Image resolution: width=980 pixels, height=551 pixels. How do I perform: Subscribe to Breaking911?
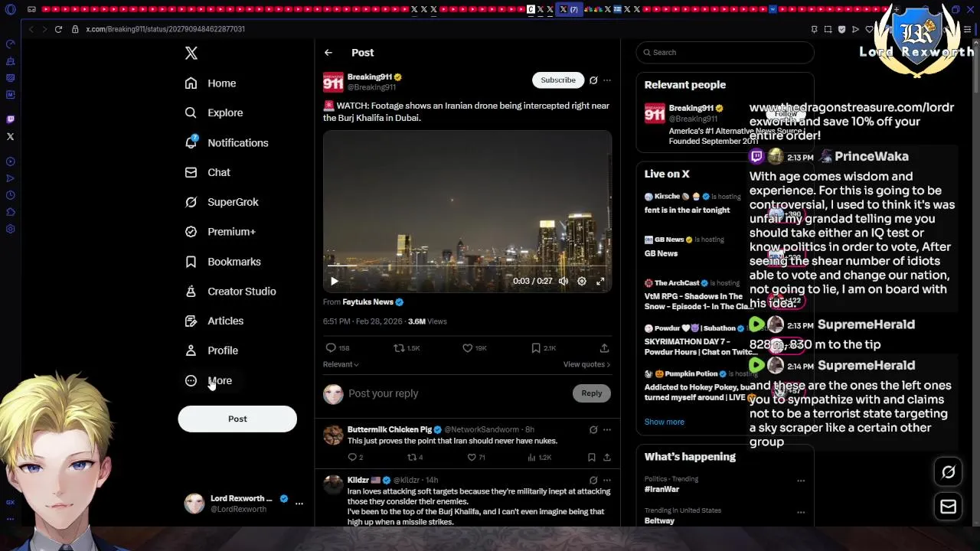558,80
